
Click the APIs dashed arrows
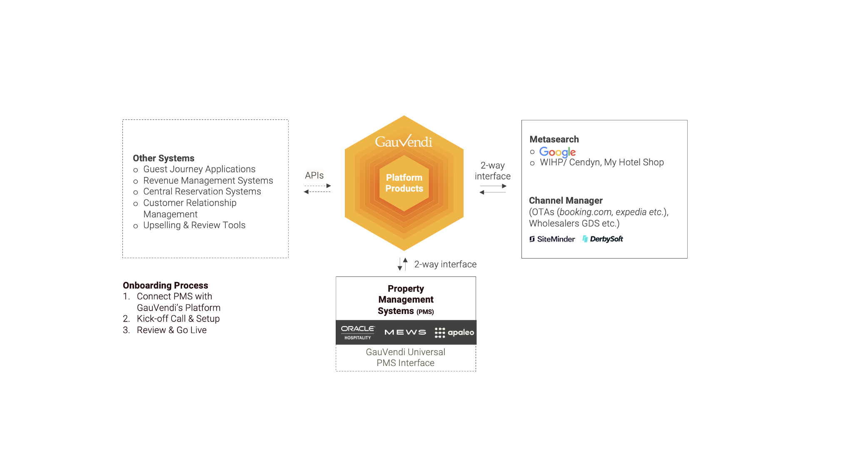point(317,189)
